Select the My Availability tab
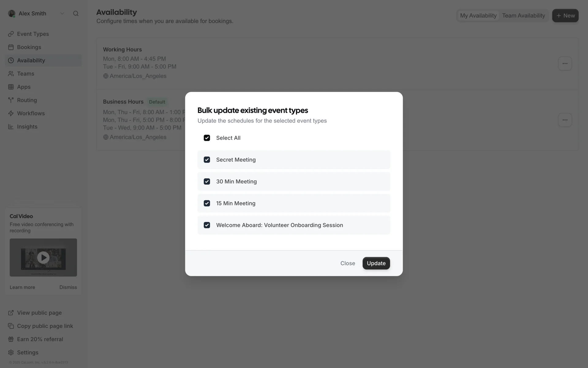The width and height of the screenshot is (588, 368). (478, 16)
